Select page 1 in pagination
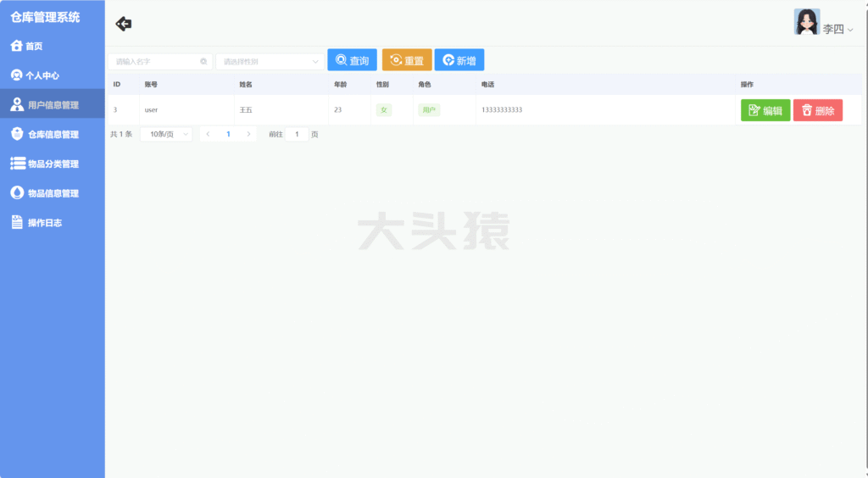 (228, 134)
